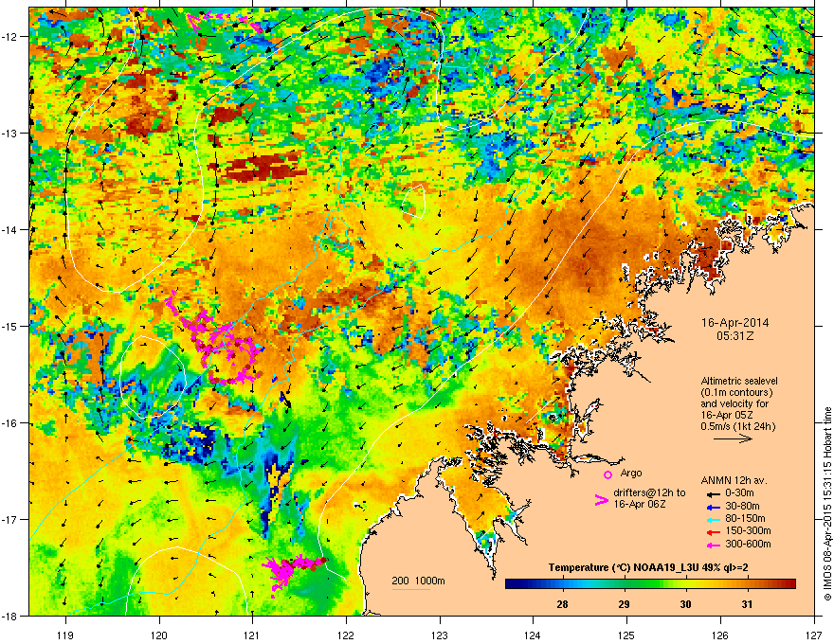
Task: Click the 30 tick label on color bar
Action: click(x=685, y=604)
